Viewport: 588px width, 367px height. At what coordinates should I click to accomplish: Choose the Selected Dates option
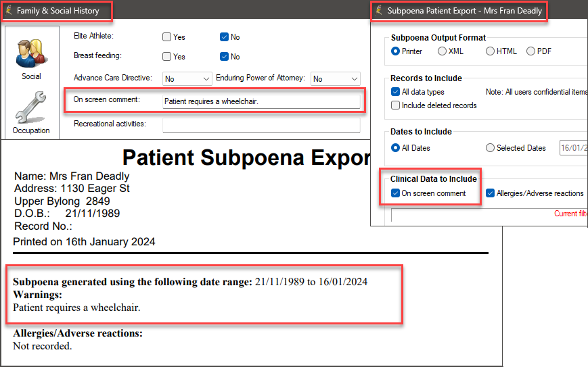coord(490,148)
